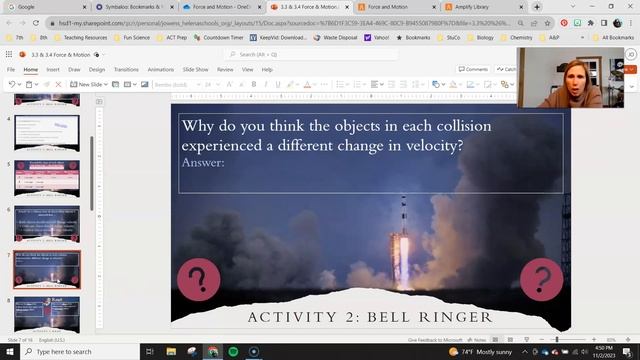Viewport: 640px width, 360px height.
Task: Increase font size with the larger A
Action: coord(229,84)
